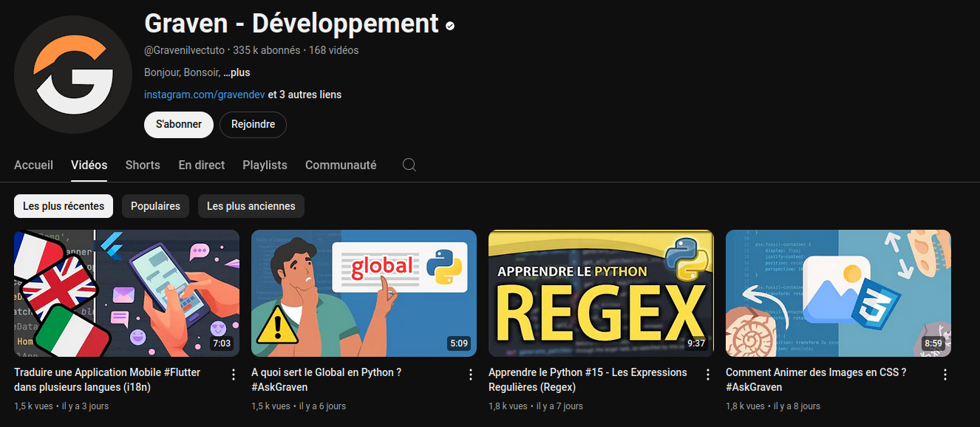Open options menu for Regex Python video
980x427 pixels.
(x=708, y=375)
